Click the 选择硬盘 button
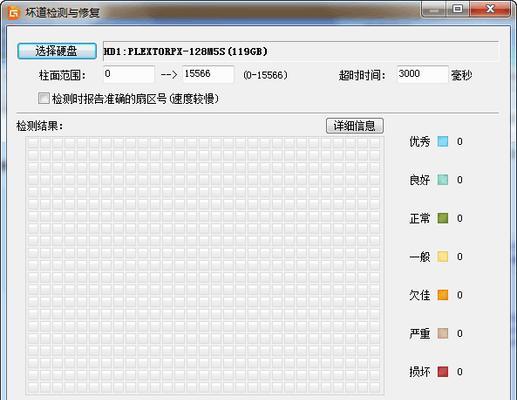This screenshot has height=400, width=517. (57, 51)
